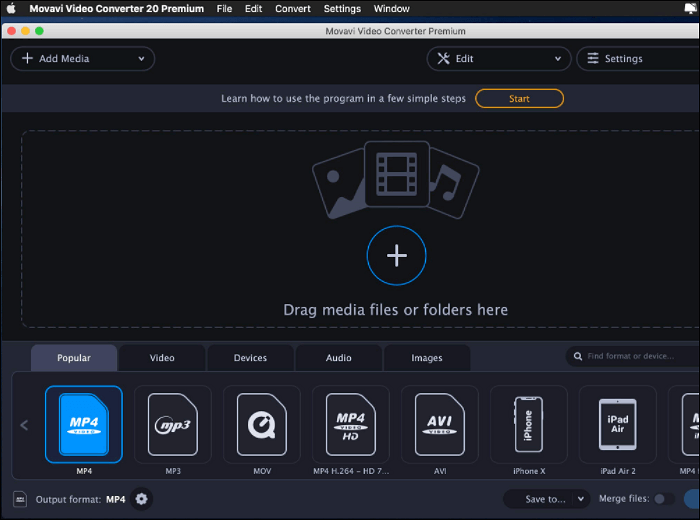The image size is (700, 520).
Task: Click the Find format or device field
Action: (635, 356)
